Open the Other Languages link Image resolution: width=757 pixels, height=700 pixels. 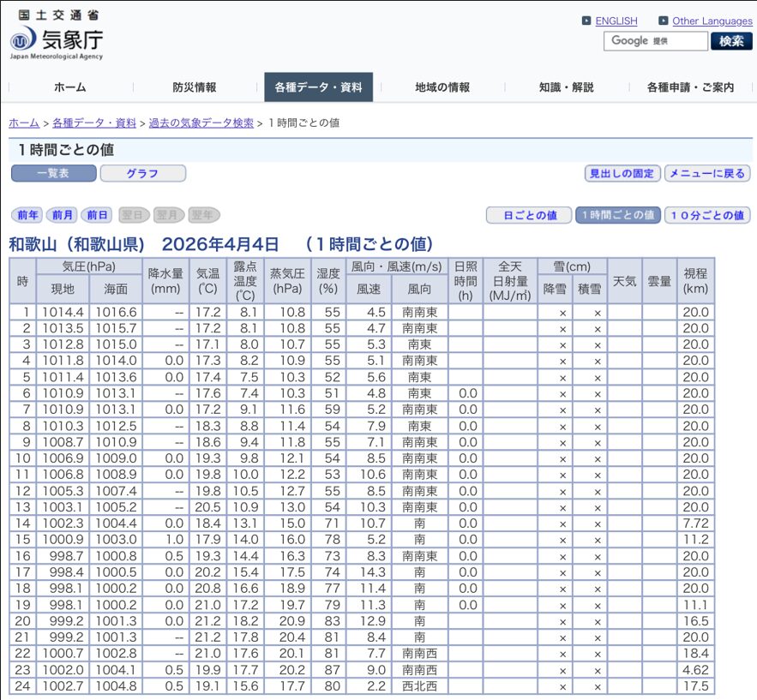712,21
